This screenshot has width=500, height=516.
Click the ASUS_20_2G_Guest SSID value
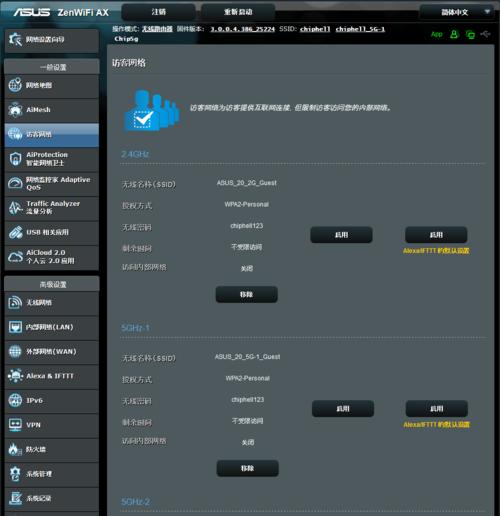tap(247, 183)
